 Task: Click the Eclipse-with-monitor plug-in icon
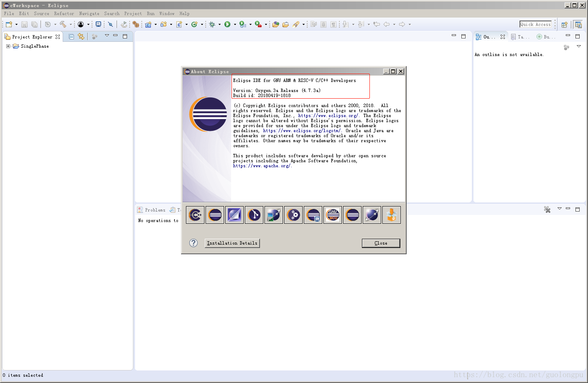(x=313, y=215)
